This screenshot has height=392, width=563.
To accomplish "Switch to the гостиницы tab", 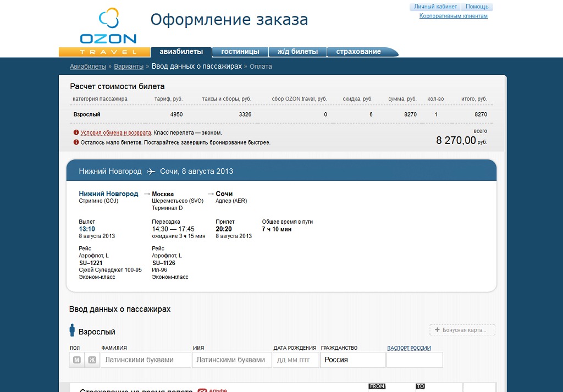I will (240, 51).
